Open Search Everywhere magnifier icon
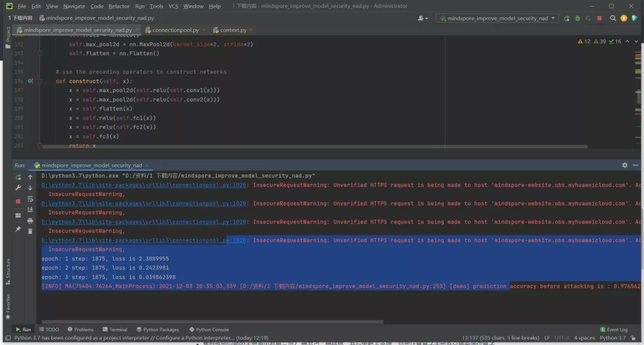Screen dimensions: 644x345 613,18
